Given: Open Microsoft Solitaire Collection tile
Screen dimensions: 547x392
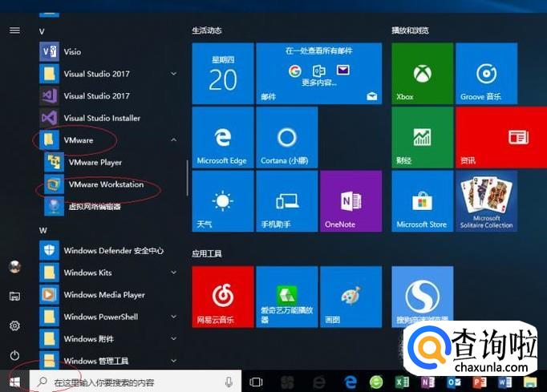Looking at the screenshot, I should [x=486, y=201].
